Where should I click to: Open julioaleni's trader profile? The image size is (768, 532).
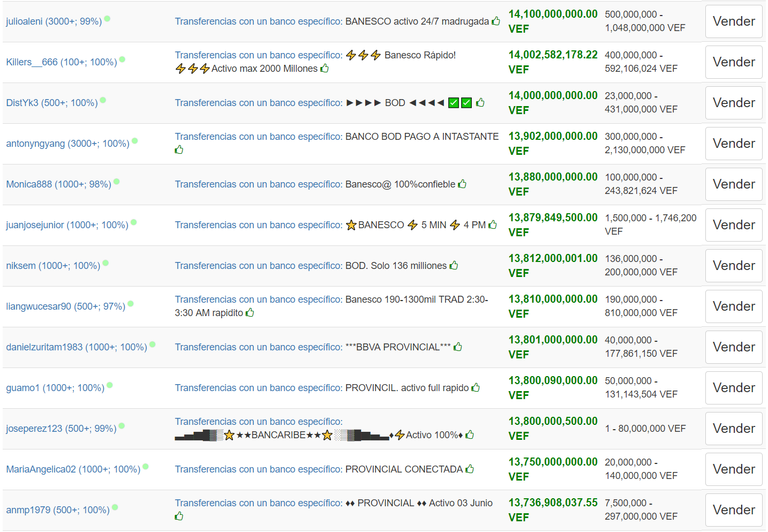click(54, 21)
